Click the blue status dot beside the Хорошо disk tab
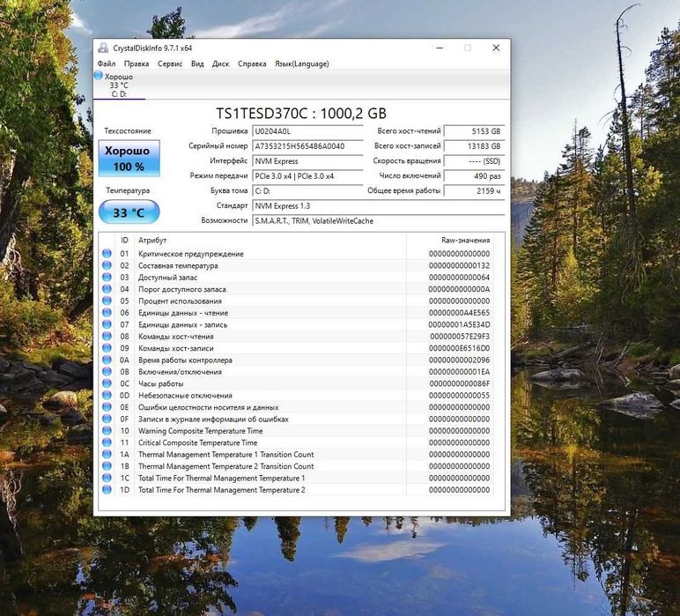 point(99,76)
